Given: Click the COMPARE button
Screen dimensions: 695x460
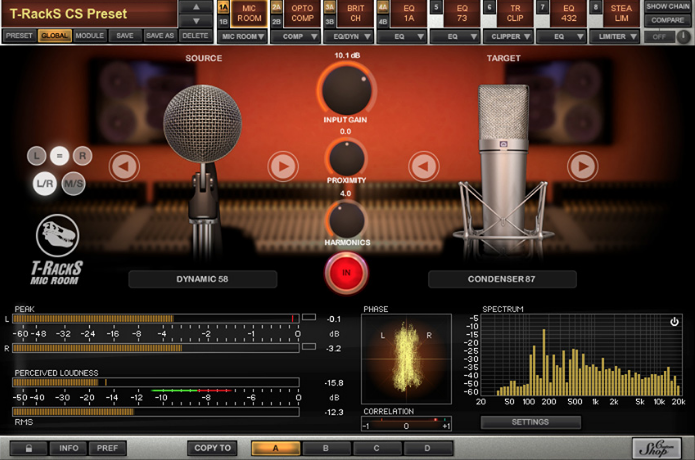Looking at the screenshot, I should tap(668, 20).
